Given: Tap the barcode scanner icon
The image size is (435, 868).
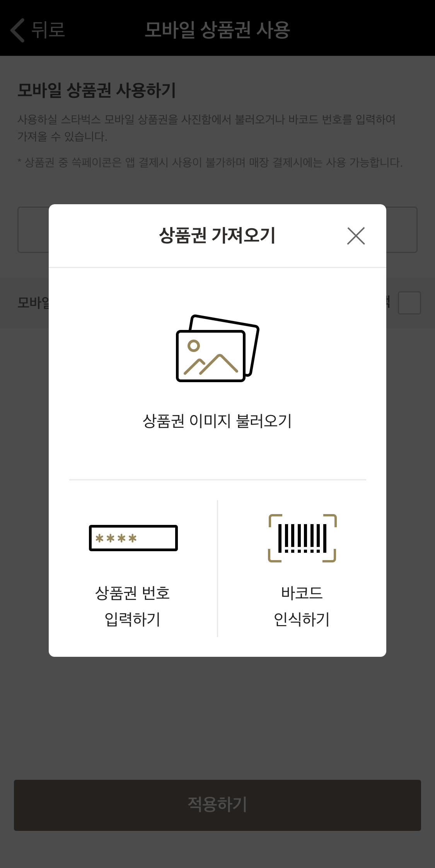Looking at the screenshot, I should coord(302,538).
